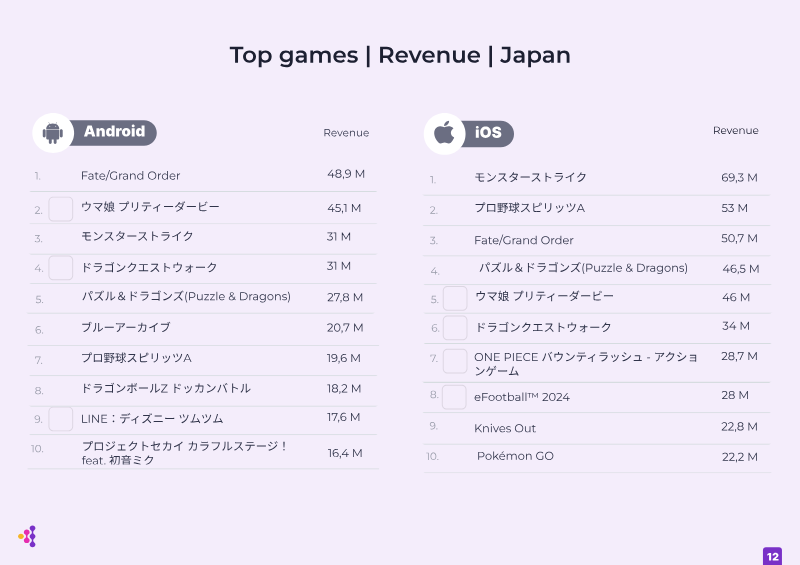Select Knives Out in the iOS list
The width and height of the screenshot is (800, 565).
tap(505, 428)
